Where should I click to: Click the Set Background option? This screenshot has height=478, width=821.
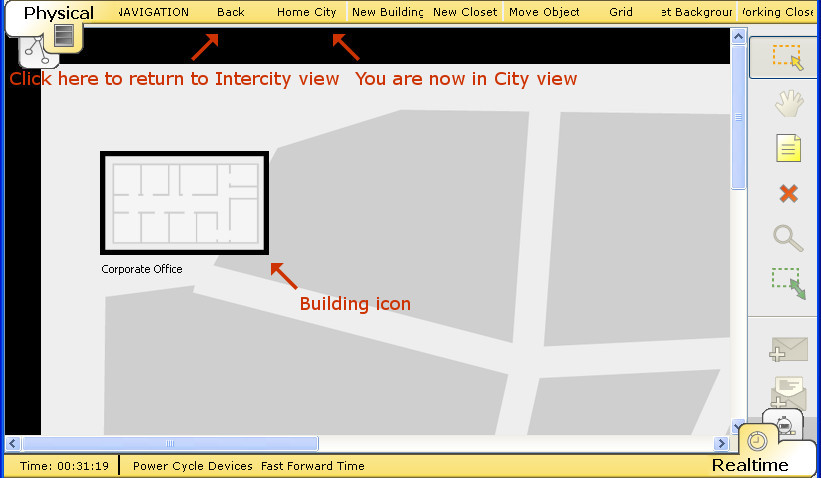696,12
